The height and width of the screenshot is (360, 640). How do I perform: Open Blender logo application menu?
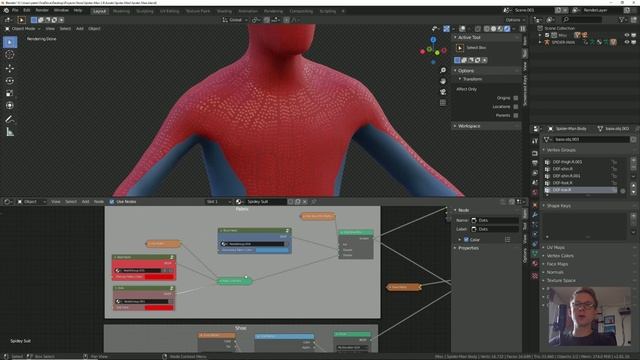point(6,11)
